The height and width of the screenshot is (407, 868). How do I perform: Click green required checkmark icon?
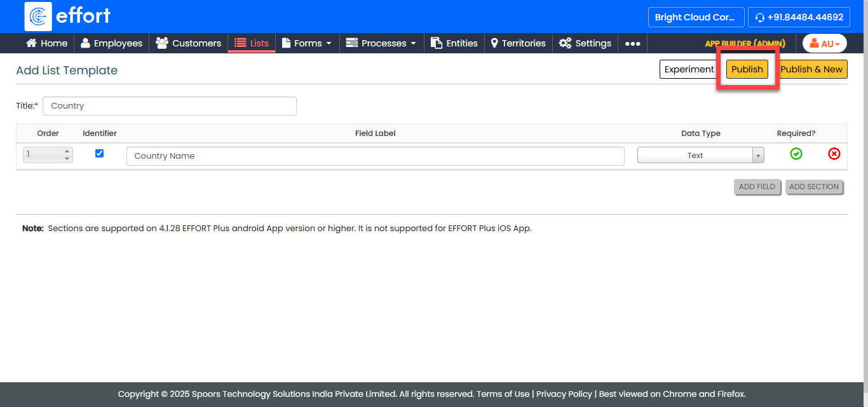pos(796,154)
